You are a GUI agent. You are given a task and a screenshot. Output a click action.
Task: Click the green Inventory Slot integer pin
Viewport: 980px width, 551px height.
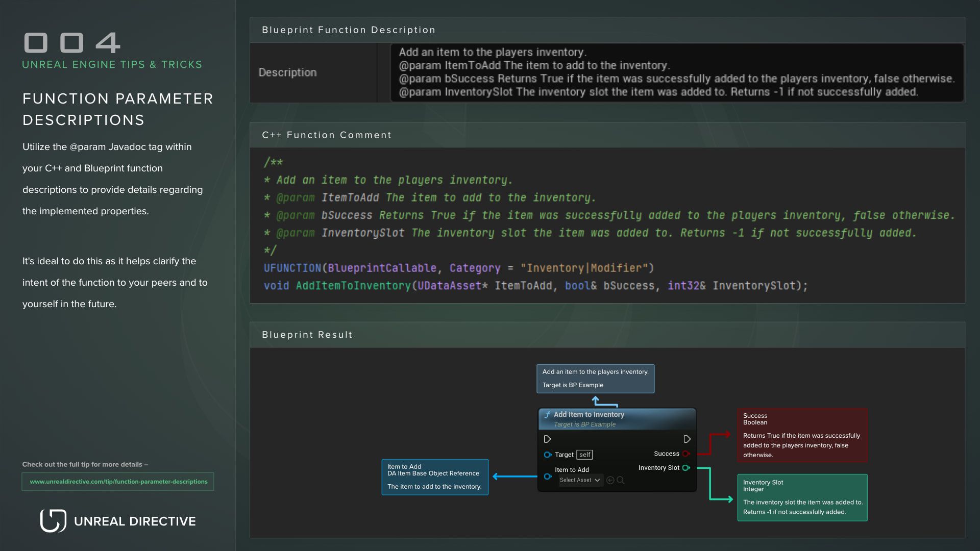pyautogui.click(x=686, y=467)
